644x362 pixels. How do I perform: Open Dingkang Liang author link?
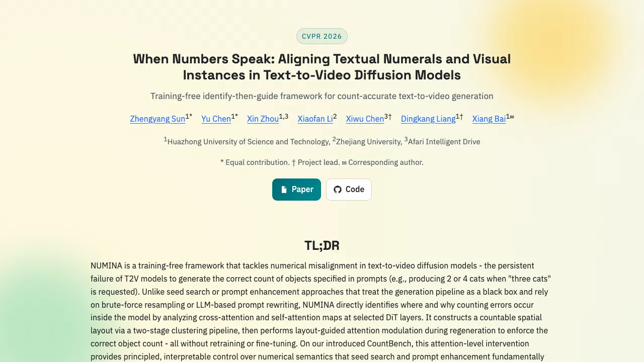point(428,119)
